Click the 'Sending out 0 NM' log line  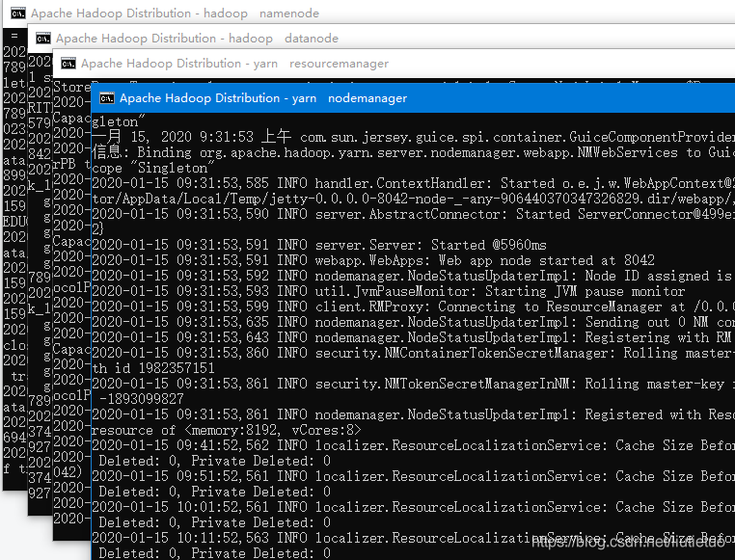point(414,322)
